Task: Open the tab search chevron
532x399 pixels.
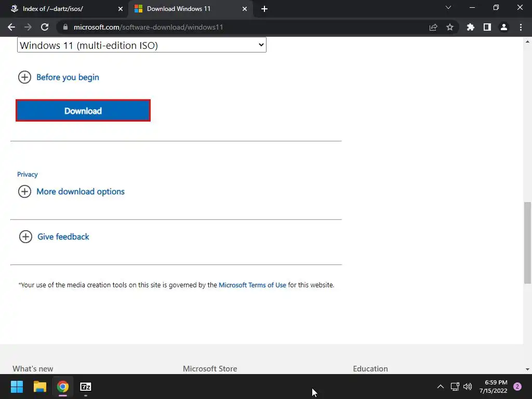Action: (448, 7)
